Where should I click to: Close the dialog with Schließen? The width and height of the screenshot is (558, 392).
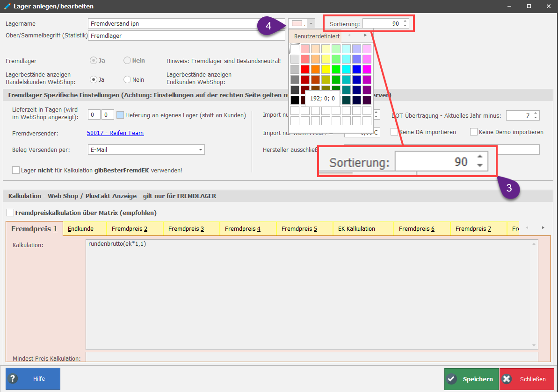pos(527,379)
